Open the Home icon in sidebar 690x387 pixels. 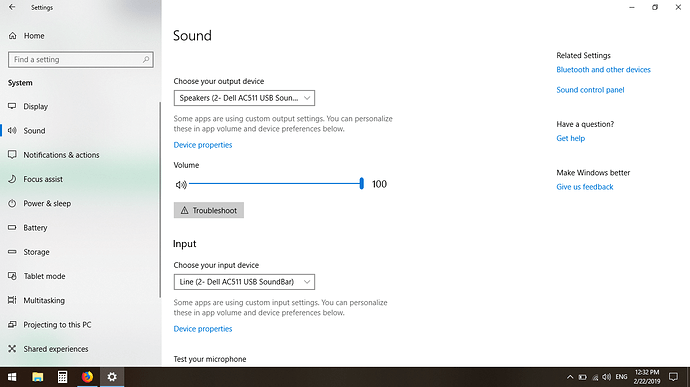pos(12,36)
